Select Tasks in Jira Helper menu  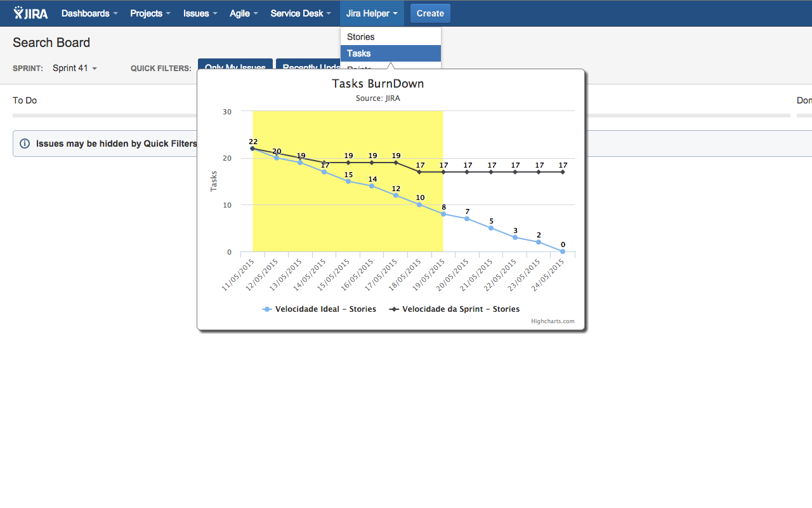391,53
